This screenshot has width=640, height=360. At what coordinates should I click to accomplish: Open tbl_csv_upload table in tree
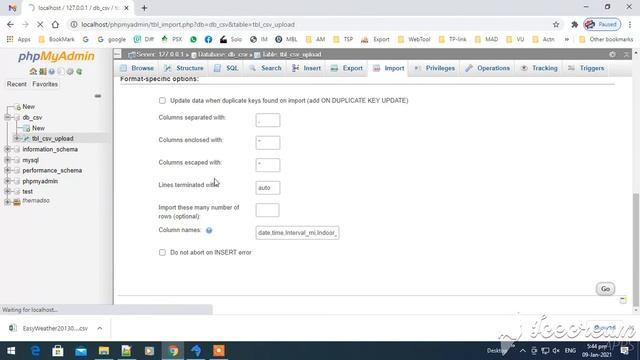tap(53, 139)
